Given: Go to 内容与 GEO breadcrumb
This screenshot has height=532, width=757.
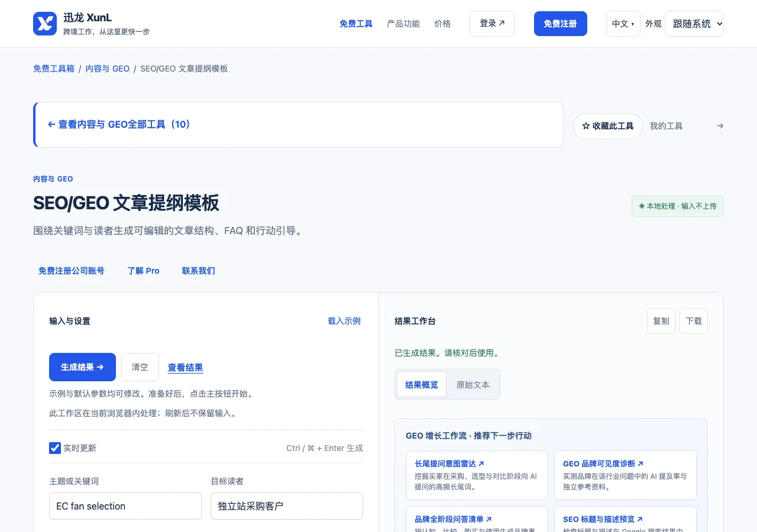Looking at the screenshot, I should (107, 69).
